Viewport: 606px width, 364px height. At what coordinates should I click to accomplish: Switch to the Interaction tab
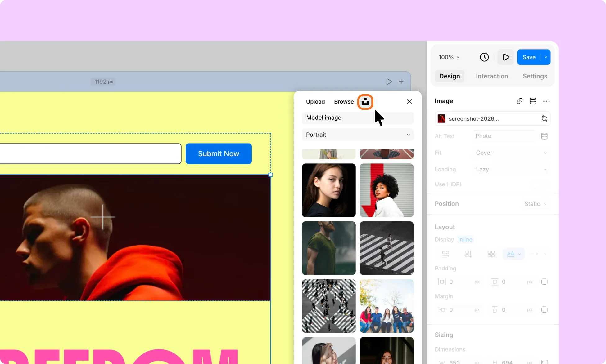tap(492, 76)
